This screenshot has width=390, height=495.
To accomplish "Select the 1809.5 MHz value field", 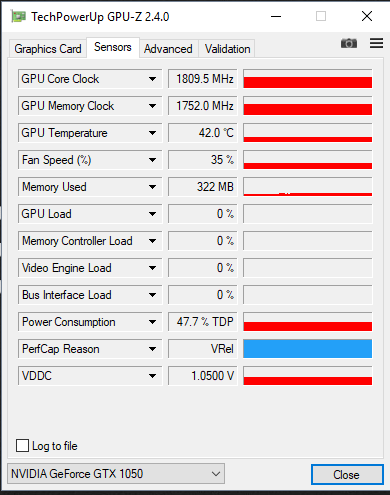I will (203, 79).
